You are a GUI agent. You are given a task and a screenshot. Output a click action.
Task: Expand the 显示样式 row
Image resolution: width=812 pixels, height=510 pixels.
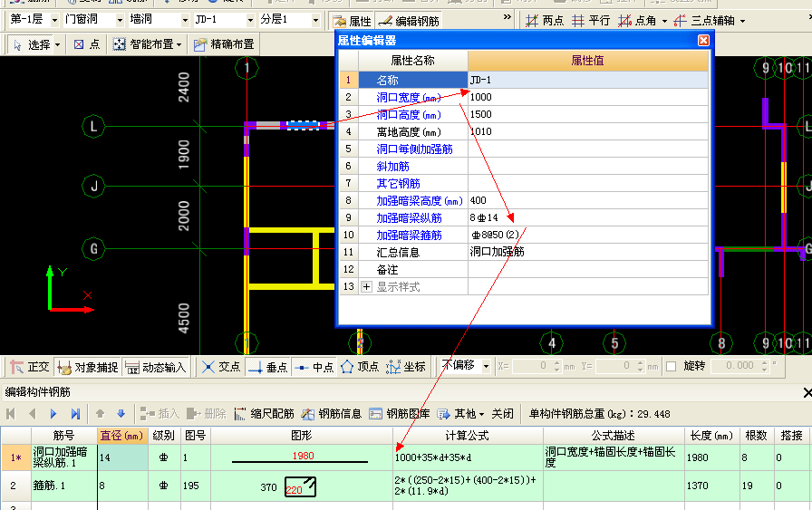366,286
